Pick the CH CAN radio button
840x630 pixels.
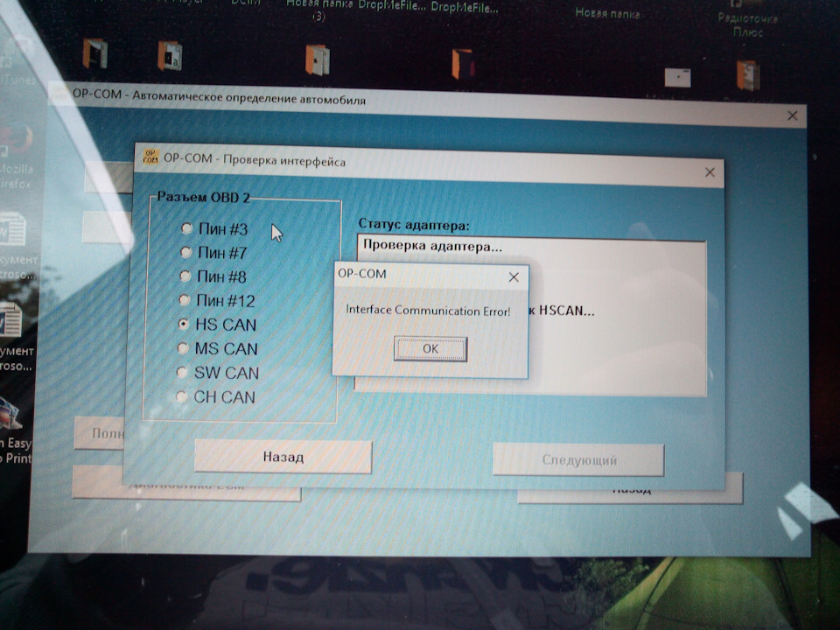click(181, 396)
